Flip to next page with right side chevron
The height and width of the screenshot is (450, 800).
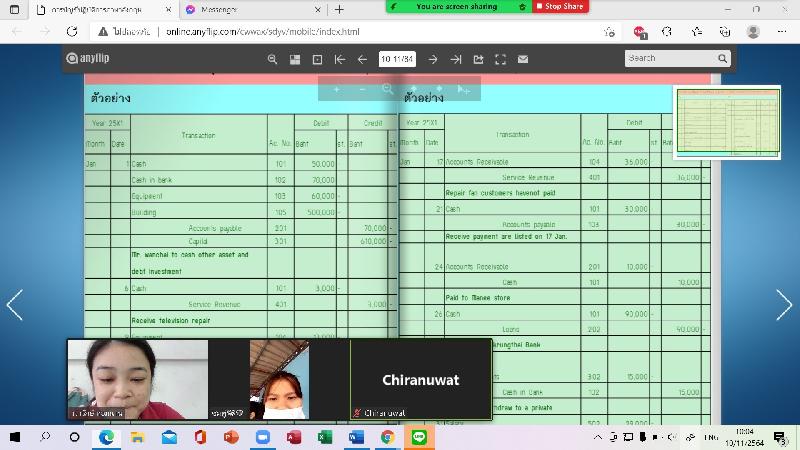[x=784, y=306]
